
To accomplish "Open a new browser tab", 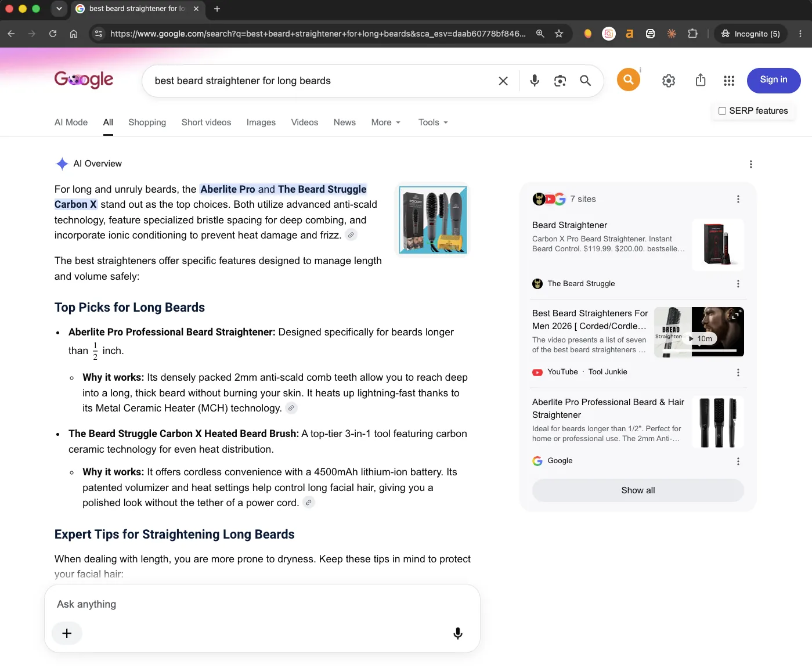I will pos(217,9).
